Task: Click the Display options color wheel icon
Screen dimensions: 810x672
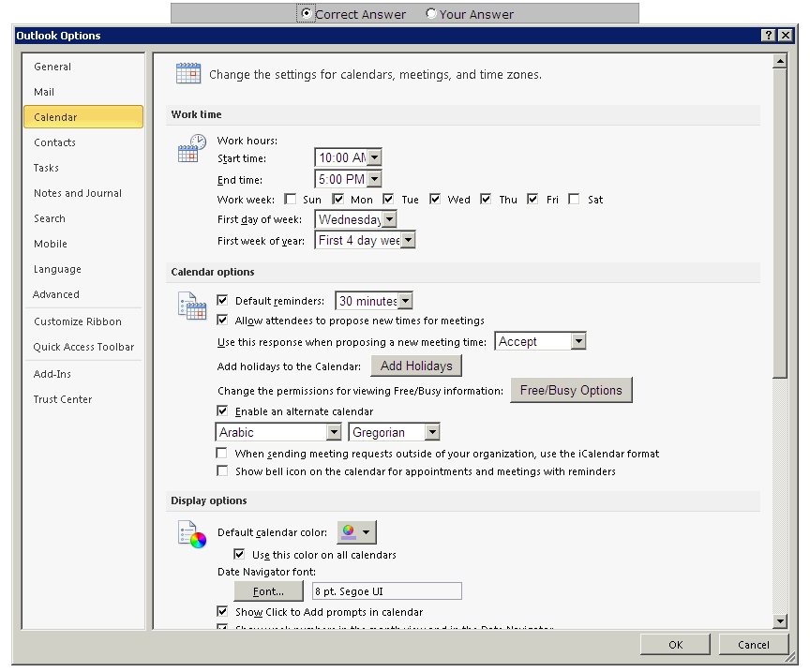Action: click(191, 534)
